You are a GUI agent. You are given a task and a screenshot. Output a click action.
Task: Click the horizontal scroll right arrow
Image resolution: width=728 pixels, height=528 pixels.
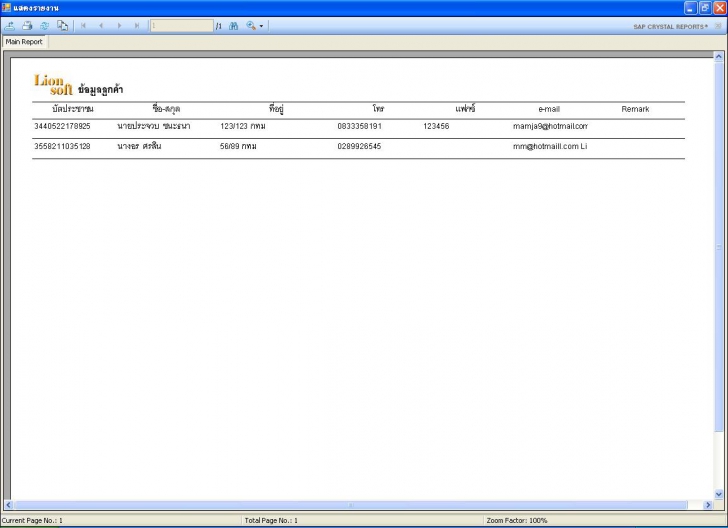tap(708, 505)
